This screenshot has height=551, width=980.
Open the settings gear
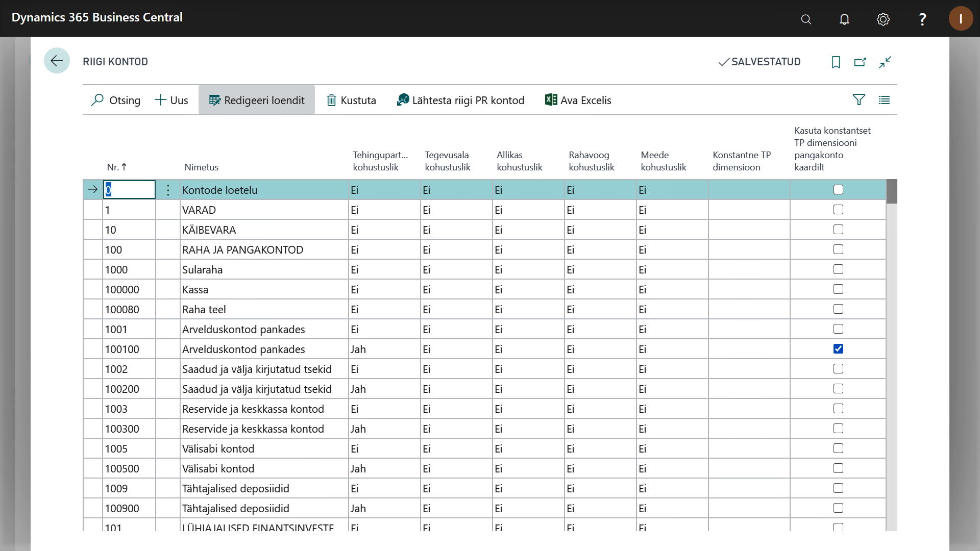tap(883, 19)
